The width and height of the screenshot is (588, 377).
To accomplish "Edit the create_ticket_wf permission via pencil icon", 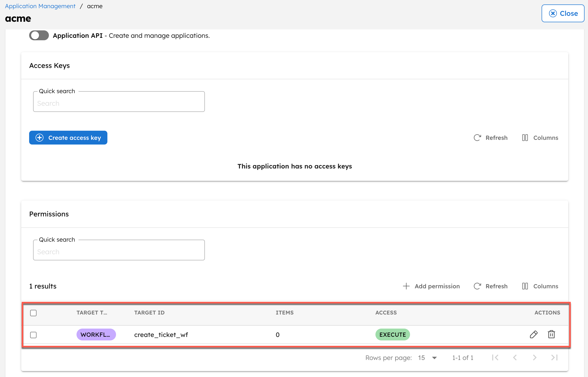I will 534,335.
